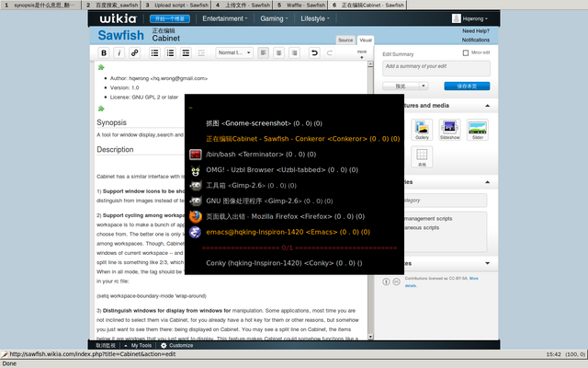The height and width of the screenshot is (368, 588).
Task: Go to Sawfish wiki home title
Action: [x=120, y=35]
